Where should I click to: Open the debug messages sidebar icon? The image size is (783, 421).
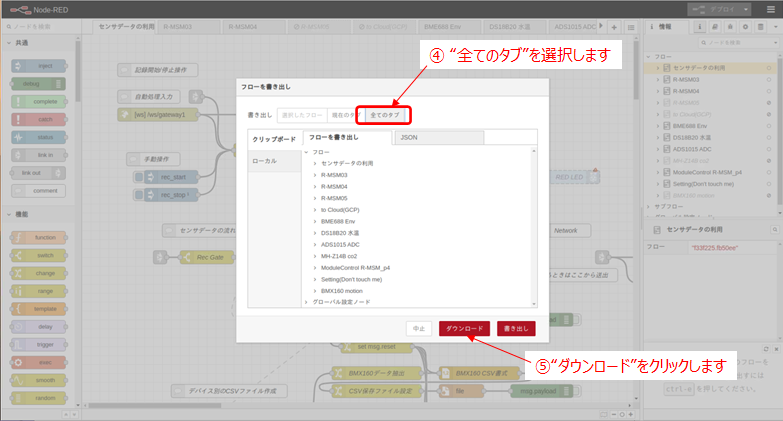click(728, 27)
